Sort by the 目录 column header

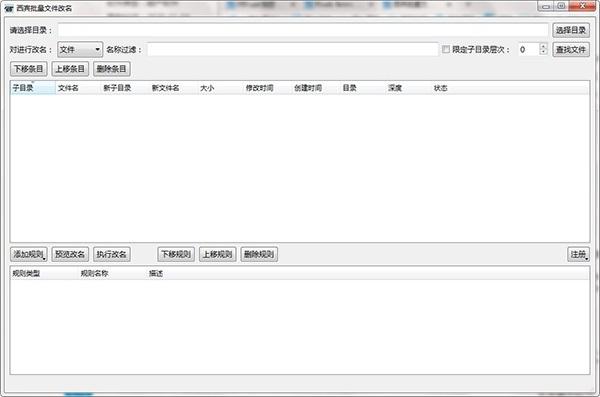(x=363, y=88)
